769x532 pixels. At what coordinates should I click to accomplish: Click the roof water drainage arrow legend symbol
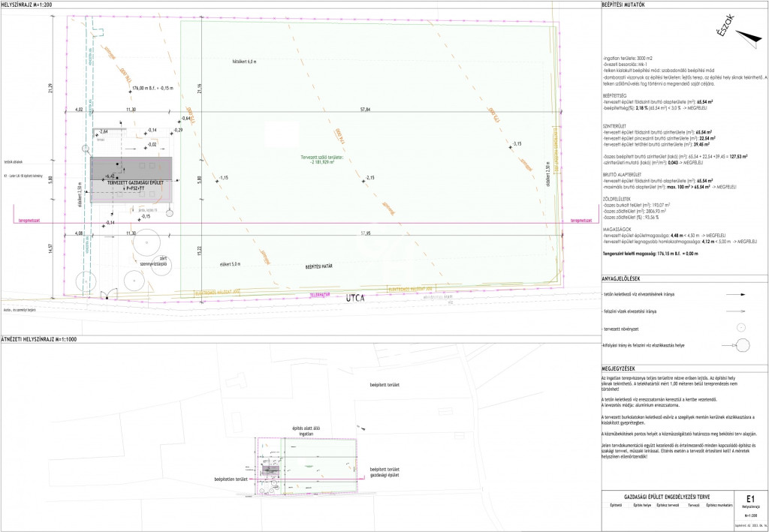[735, 295]
